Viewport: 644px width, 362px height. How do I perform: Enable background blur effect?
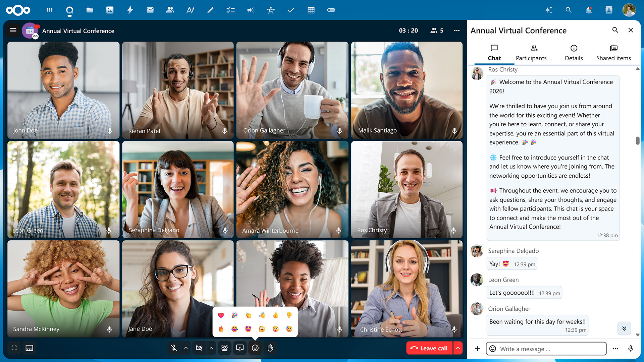click(x=224, y=348)
